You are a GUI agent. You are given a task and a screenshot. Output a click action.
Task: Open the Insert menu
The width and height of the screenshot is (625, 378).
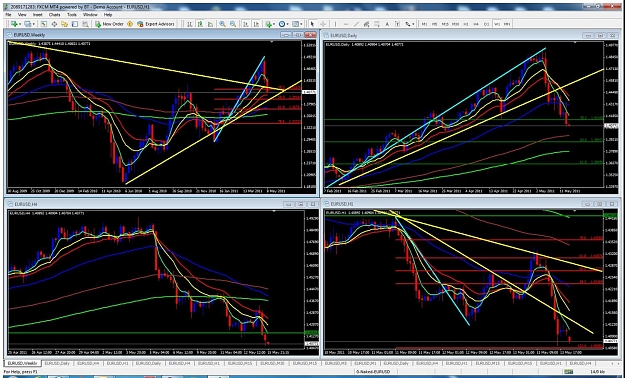37,14
